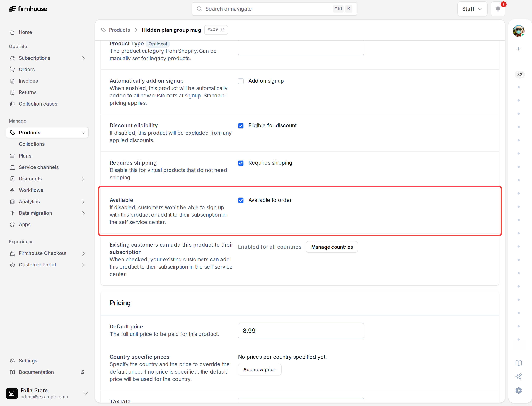Viewport: 532px width, 406px height.
Task: Open the book icon in the right rail
Action: [x=519, y=363]
